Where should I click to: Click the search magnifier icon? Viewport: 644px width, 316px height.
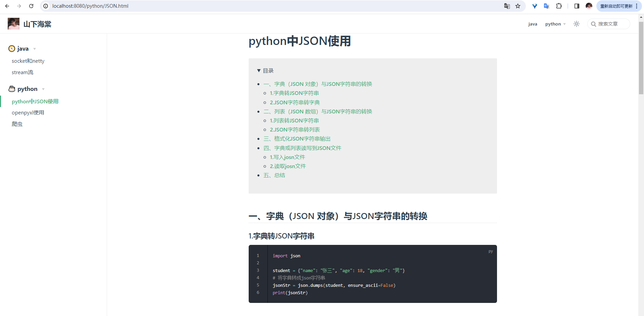click(593, 24)
